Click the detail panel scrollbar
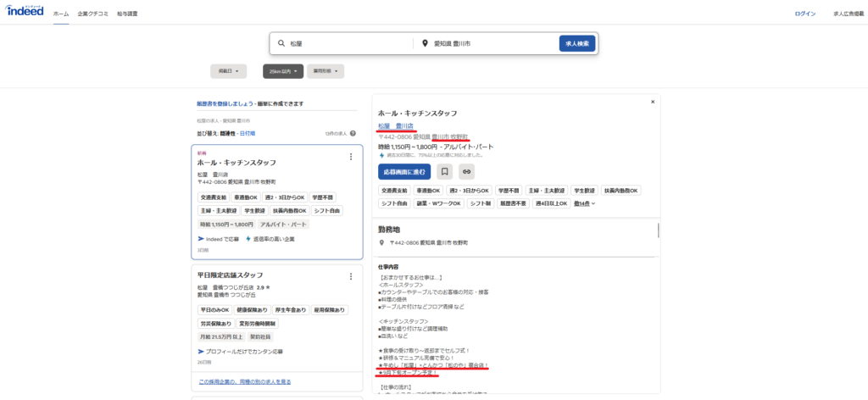 point(658,231)
